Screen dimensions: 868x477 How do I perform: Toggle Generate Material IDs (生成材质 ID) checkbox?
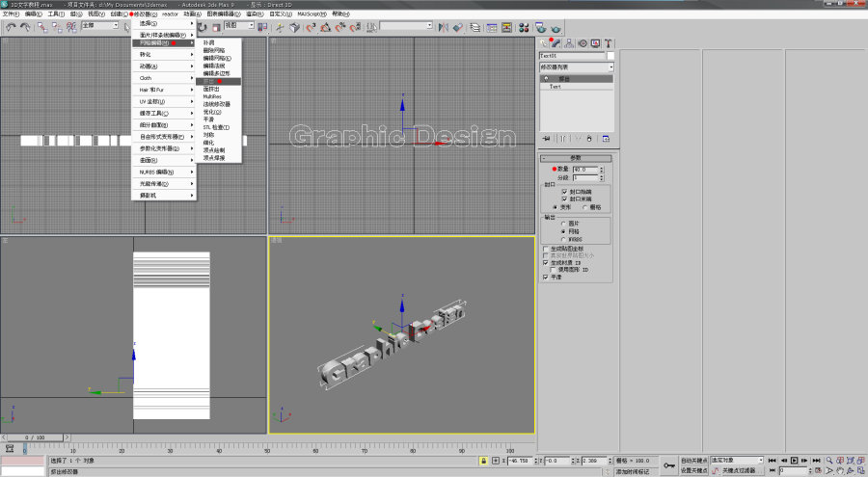point(546,263)
